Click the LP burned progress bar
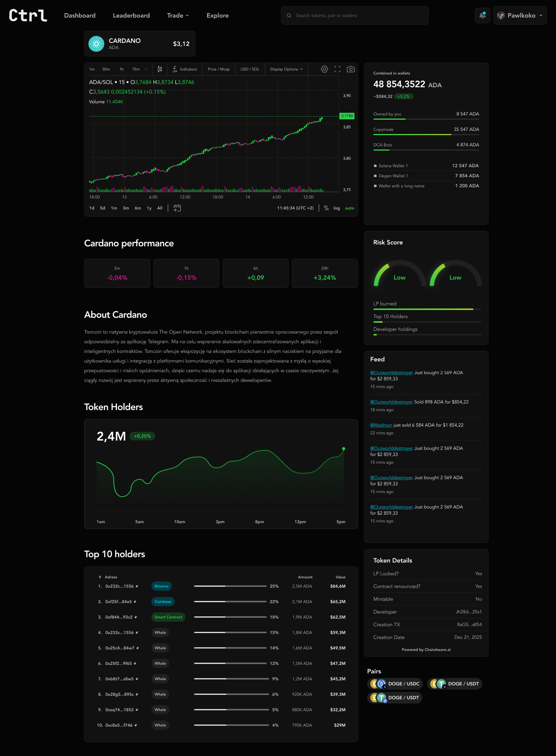This screenshot has height=756, width=556. tap(427, 309)
